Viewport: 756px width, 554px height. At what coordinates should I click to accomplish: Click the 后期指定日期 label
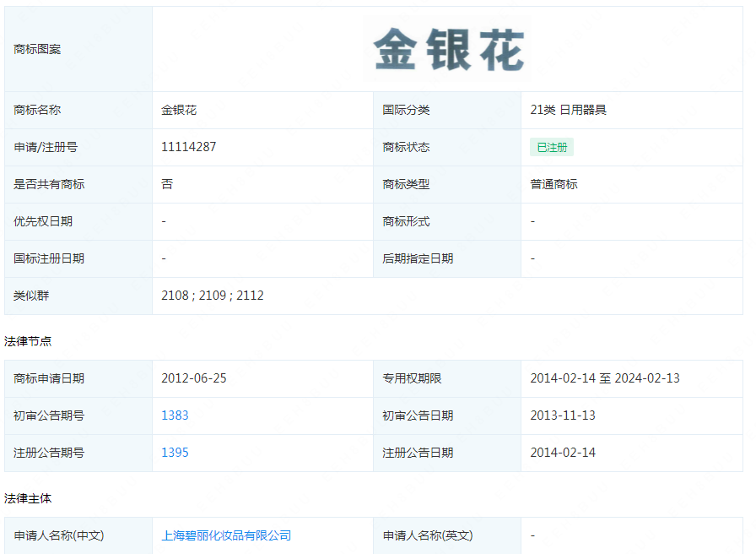(418, 258)
